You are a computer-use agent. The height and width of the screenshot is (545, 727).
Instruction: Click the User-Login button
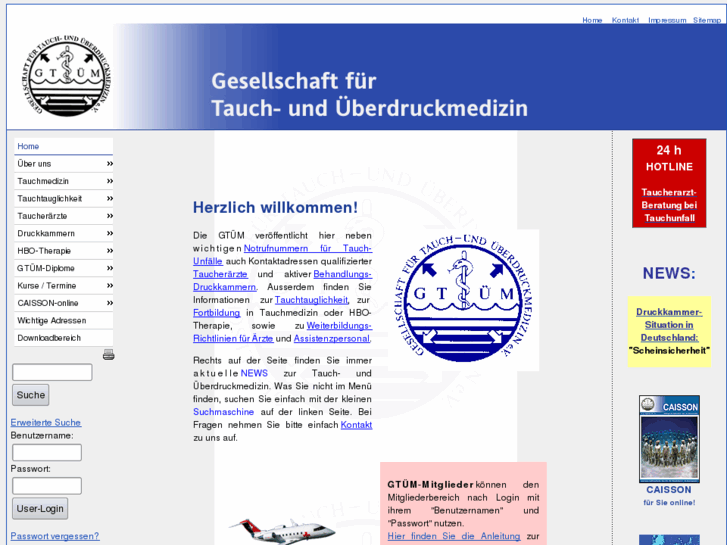coord(40,508)
